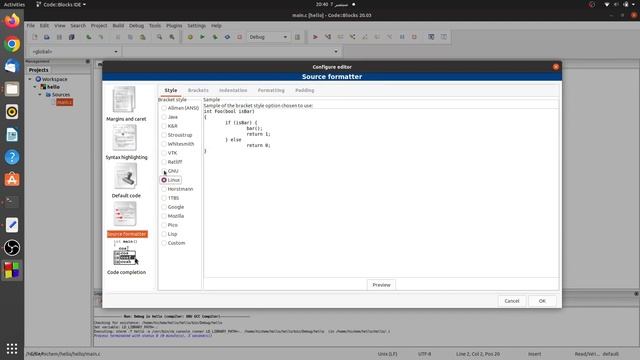Click the green Run toolbar icon
Viewport: 640px width, 360px height.
(x=202, y=37)
